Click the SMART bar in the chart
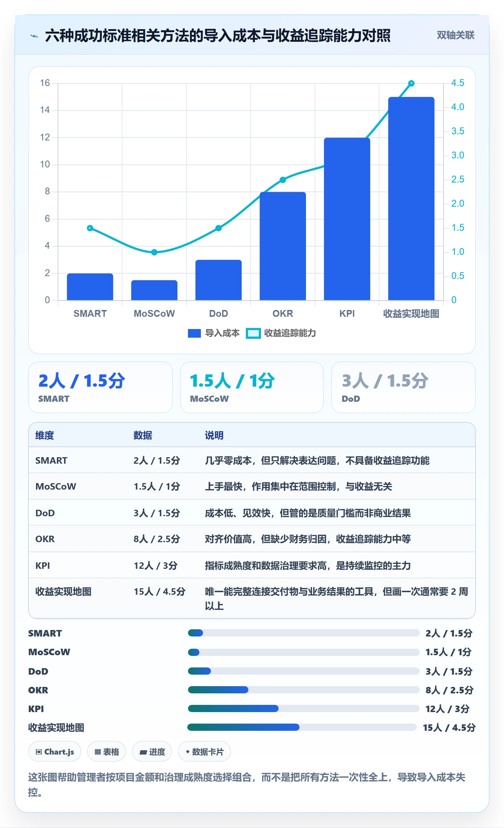Image resolution: width=504 pixels, height=828 pixels. [x=90, y=287]
